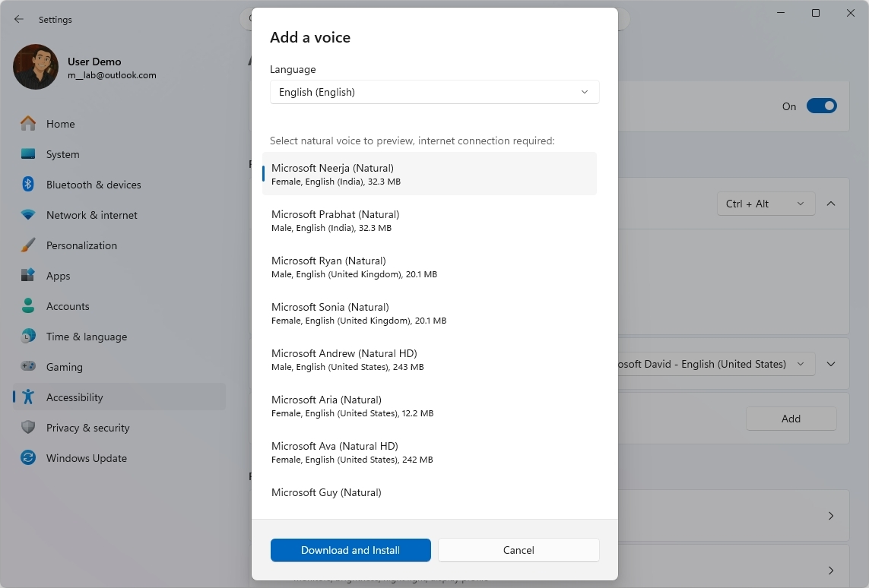The image size is (869, 588).
Task: Click the Windows Update icon
Action: (x=27, y=458)
